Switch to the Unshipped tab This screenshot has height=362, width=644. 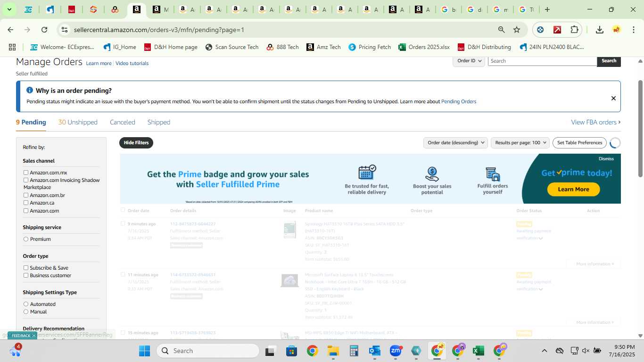[x=78, y=122]
